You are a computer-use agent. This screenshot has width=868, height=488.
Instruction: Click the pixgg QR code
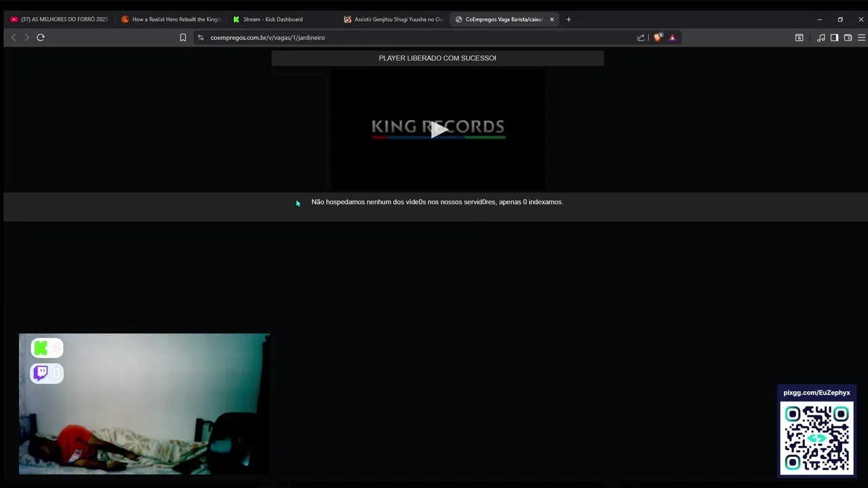[x=816, y=437]
